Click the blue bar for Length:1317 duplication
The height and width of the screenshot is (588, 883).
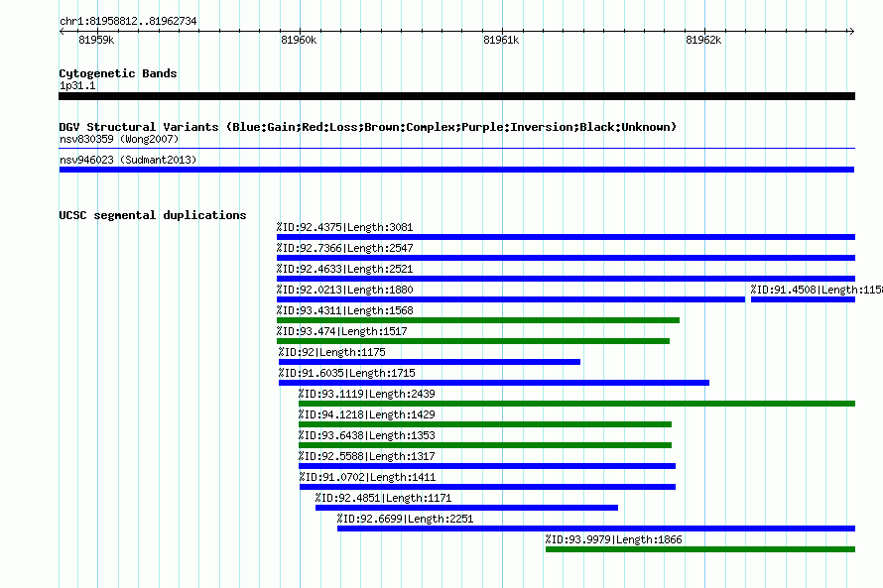pos(487,466)
